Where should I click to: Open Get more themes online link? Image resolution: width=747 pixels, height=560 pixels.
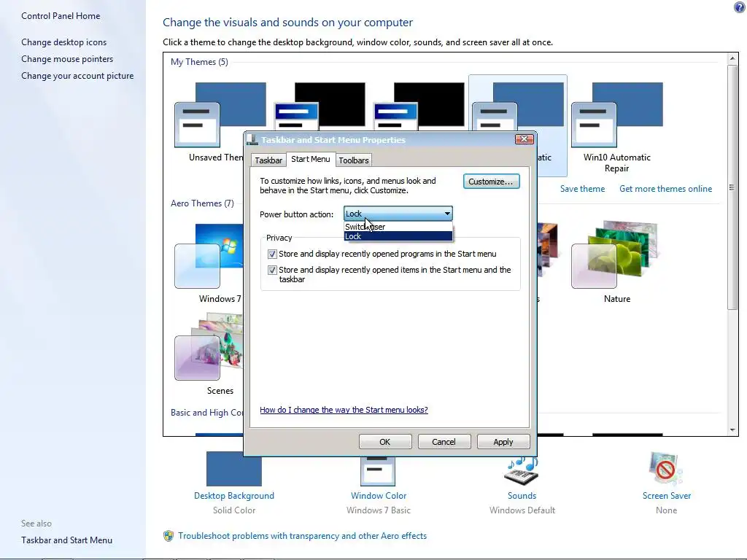(x=665, y=189)
